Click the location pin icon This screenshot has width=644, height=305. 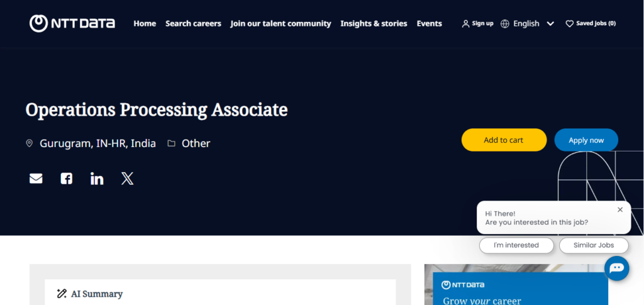click(29, 143)
